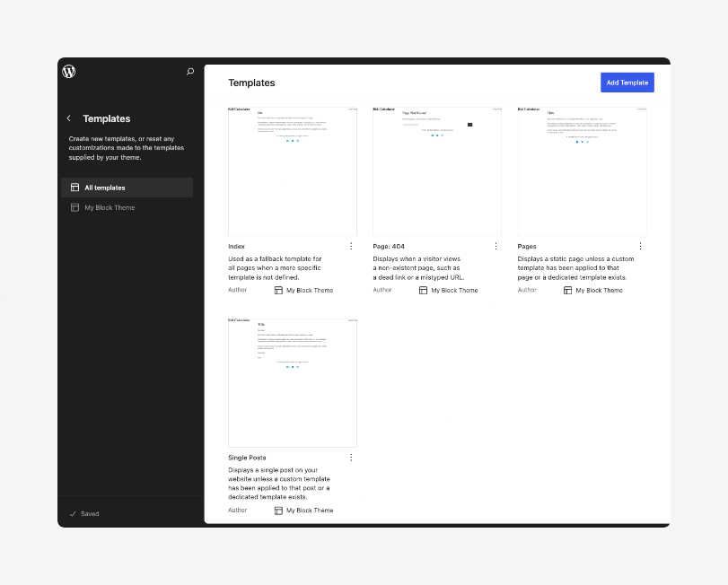Open the Single Posts template thumbnail
The width and height of the screenshot is (728, 585).
292,383
